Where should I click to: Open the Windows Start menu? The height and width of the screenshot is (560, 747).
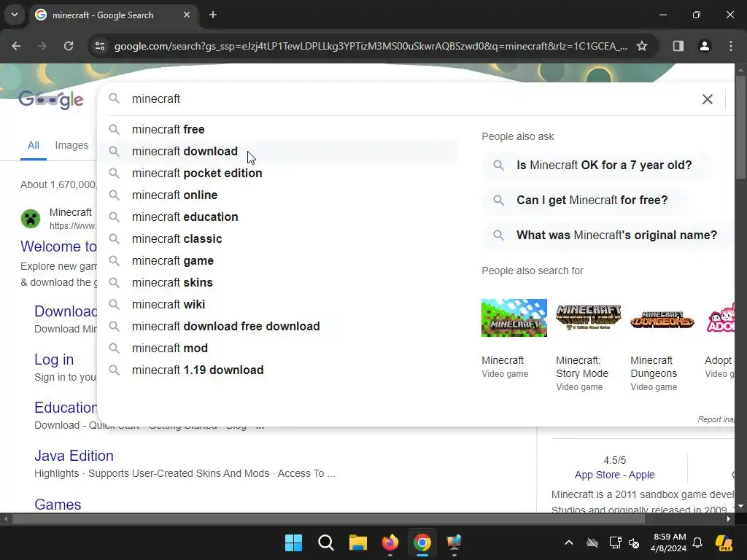[293, 542]
